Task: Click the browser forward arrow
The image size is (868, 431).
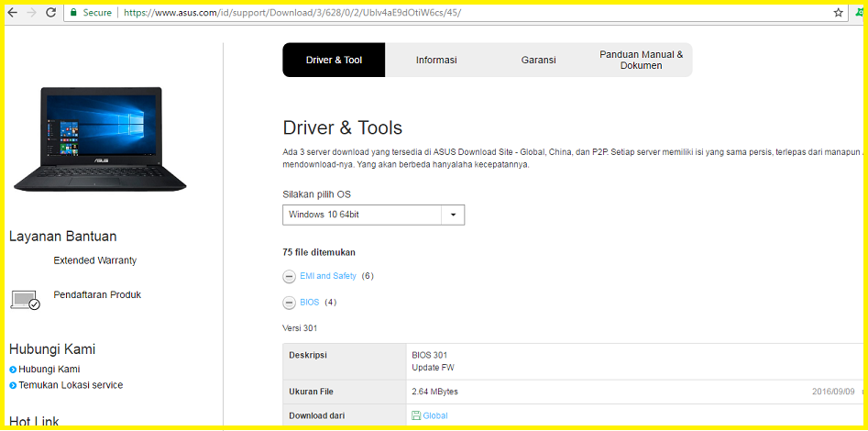Action: (x=31, y=12)
